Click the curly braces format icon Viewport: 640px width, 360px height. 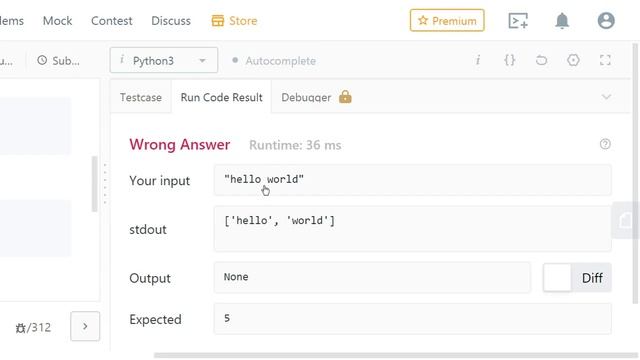coord(509,60)
